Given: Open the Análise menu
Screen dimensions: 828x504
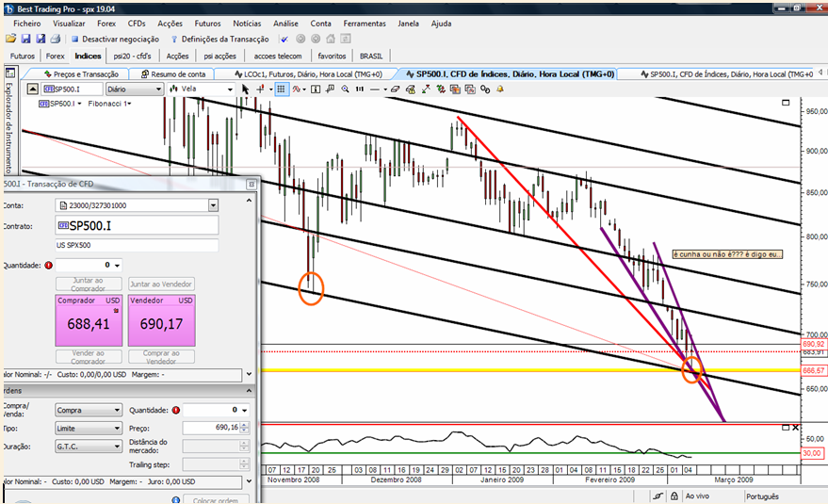Looking at the screenshot, I should click(x=285, y=24).
